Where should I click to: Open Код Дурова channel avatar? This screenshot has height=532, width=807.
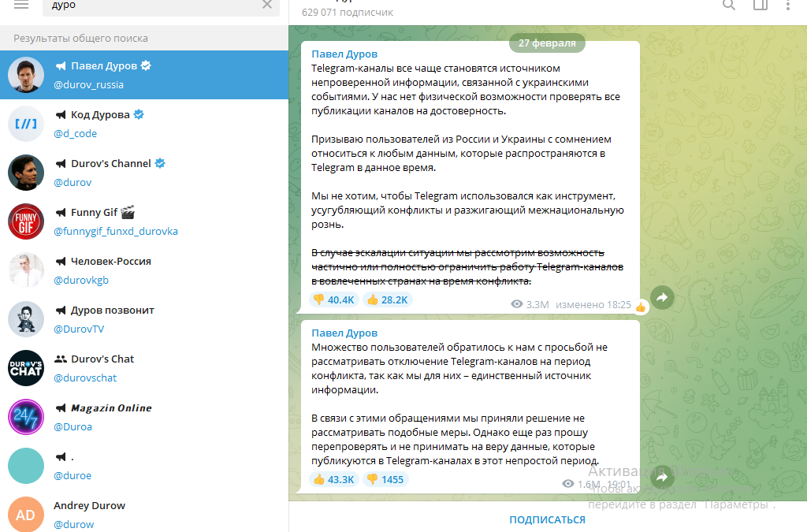pyautogui.click(x=26, y=124)
